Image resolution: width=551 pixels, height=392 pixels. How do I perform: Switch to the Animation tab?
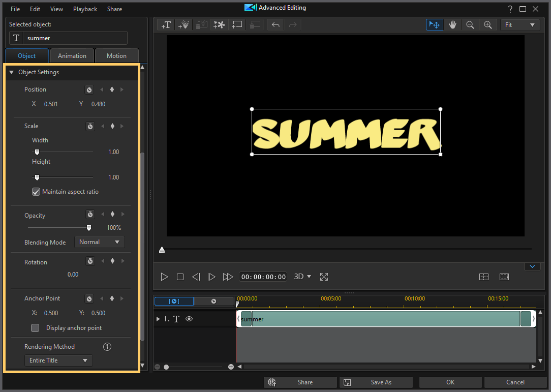tap(72, 55)
